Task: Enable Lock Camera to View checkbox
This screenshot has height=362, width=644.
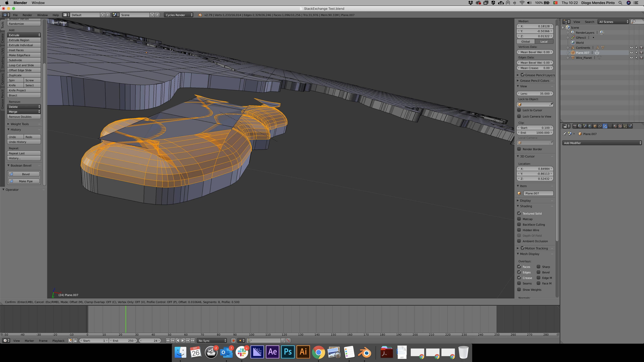Action: pos(519,116)
